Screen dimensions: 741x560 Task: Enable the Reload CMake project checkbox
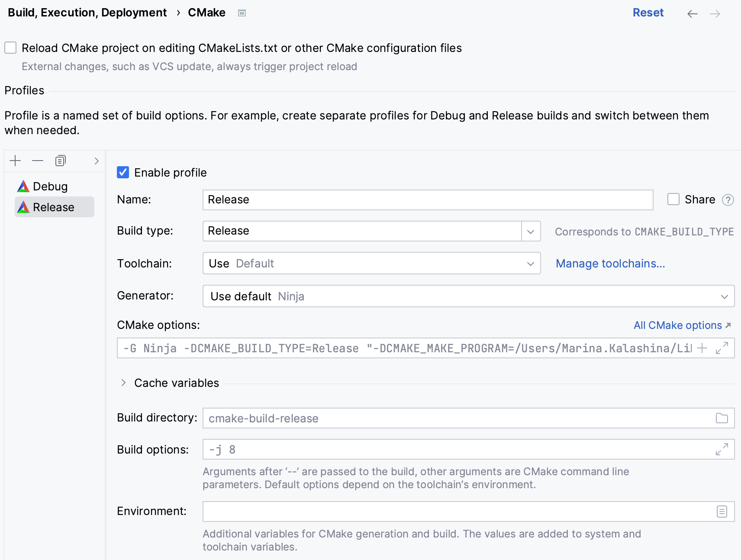pyautogui.click(x=10, y=48)
